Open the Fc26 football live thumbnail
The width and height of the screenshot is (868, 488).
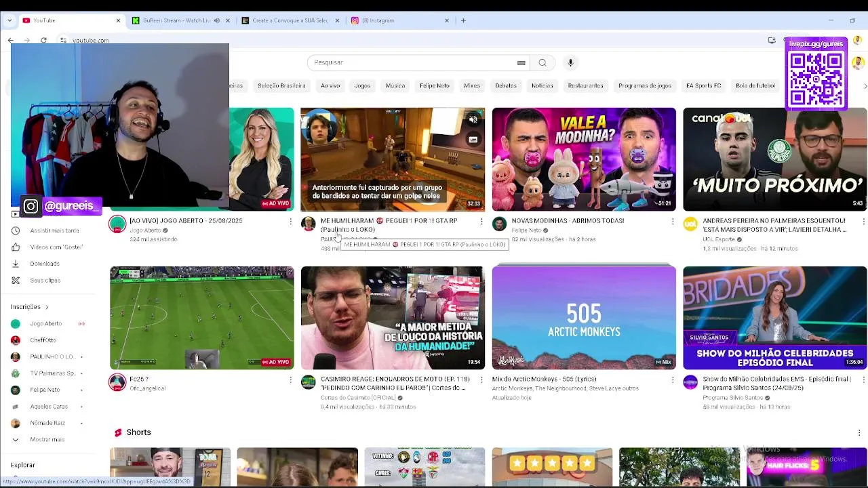tap(201, 318)
